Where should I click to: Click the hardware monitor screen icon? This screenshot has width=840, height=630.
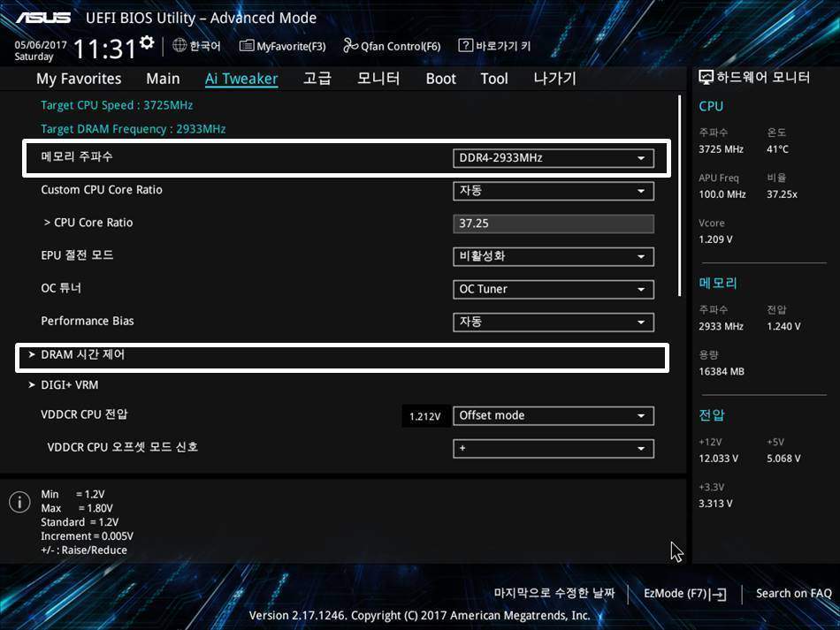click(x=706, y=78)
